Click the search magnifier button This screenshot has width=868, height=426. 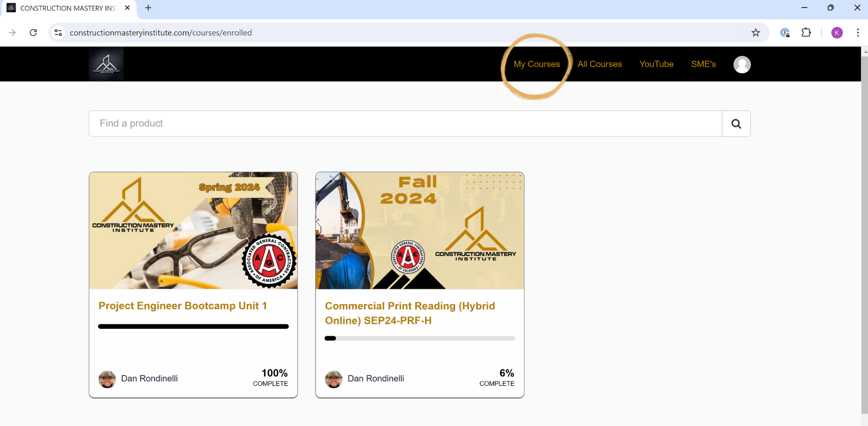736,124
